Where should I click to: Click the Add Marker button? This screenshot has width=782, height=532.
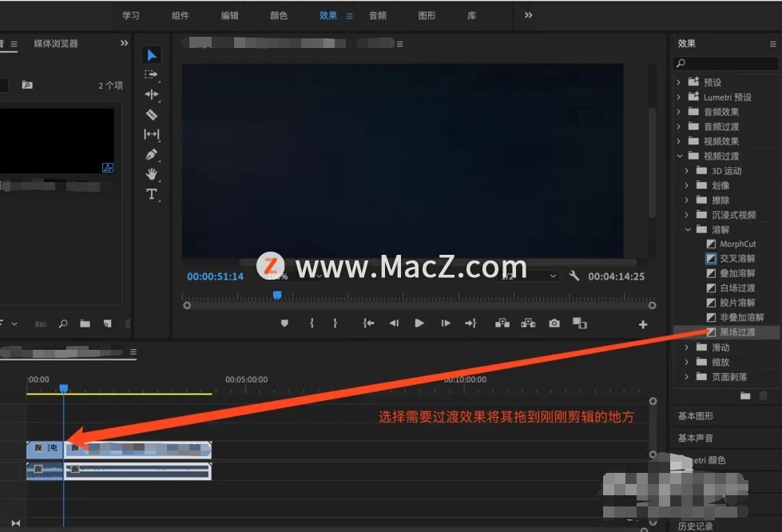point(284,324)
